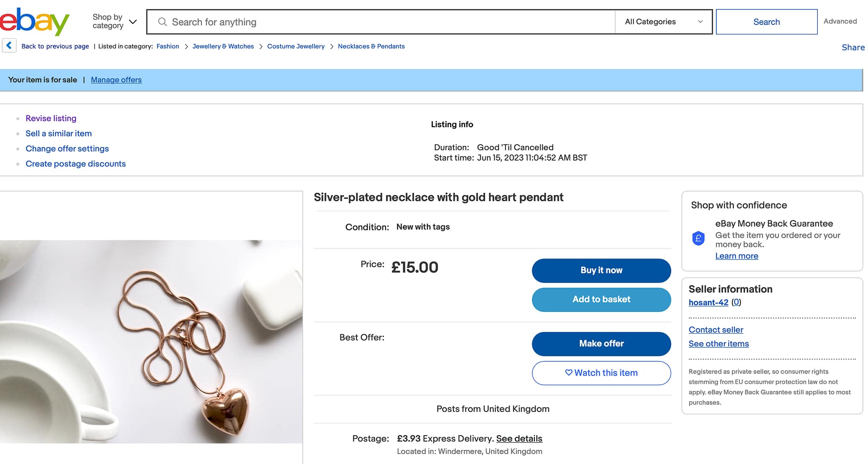Click the Share link
Image resolution: width=868 pixels, height=464 pixels.
click(x=853, y=48)
